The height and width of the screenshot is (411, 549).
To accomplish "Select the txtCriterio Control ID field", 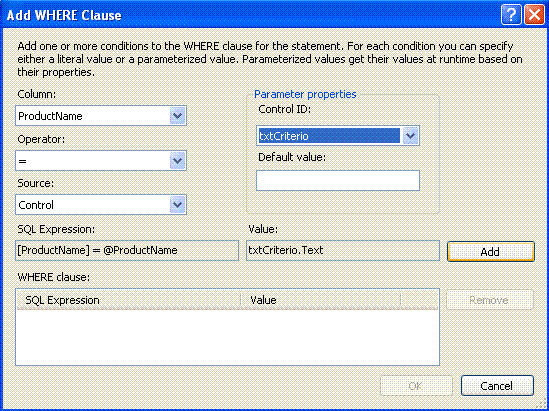I will coord(338,135).
